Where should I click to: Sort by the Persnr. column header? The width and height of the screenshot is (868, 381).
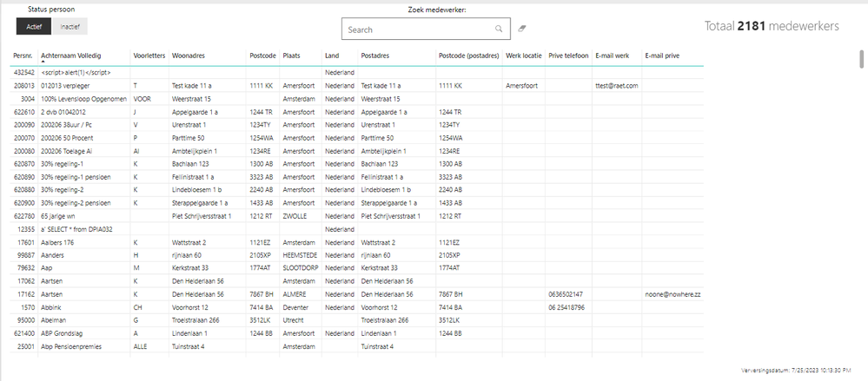coord(23,56)
